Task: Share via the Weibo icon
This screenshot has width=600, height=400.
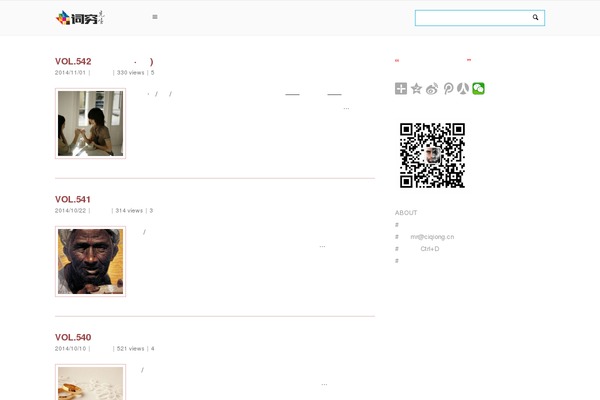Action: 432,89
